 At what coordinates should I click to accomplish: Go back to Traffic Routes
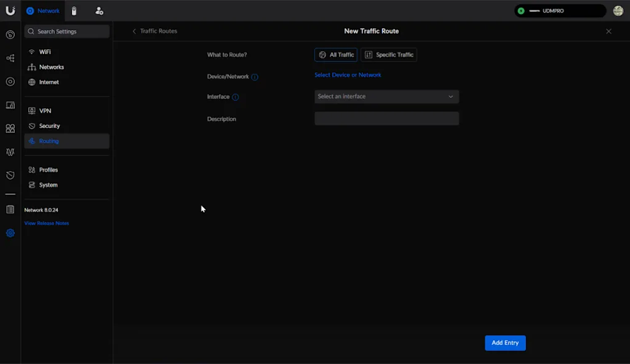pos(154,31)
